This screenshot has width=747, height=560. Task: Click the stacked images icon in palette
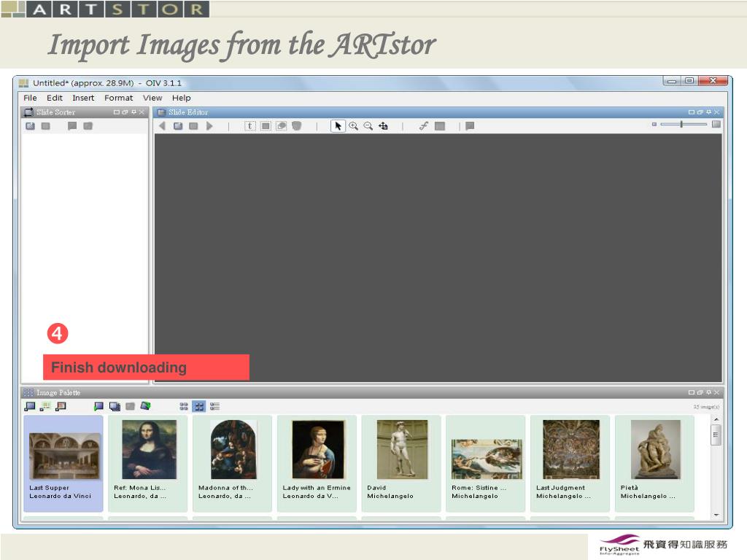115,406
